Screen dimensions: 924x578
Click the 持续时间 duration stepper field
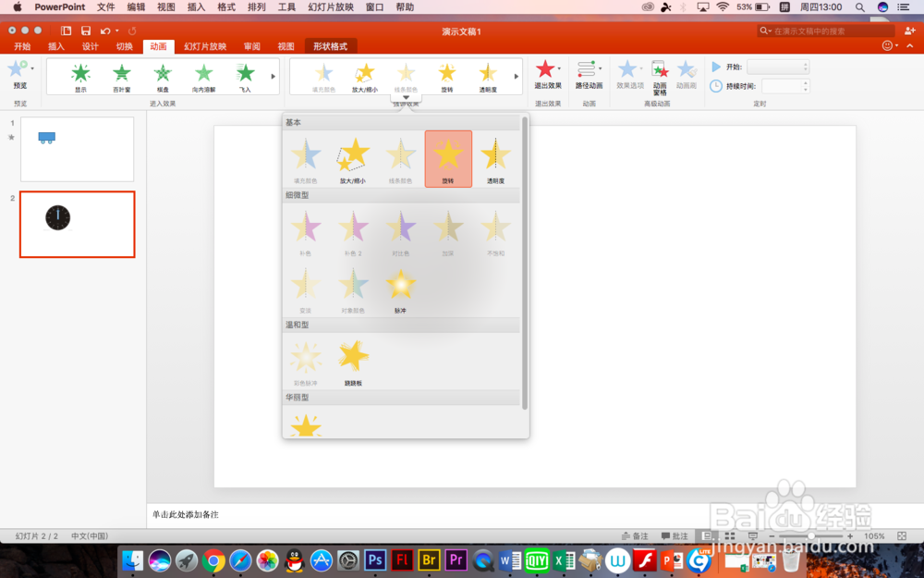click(x=785, y=86)
